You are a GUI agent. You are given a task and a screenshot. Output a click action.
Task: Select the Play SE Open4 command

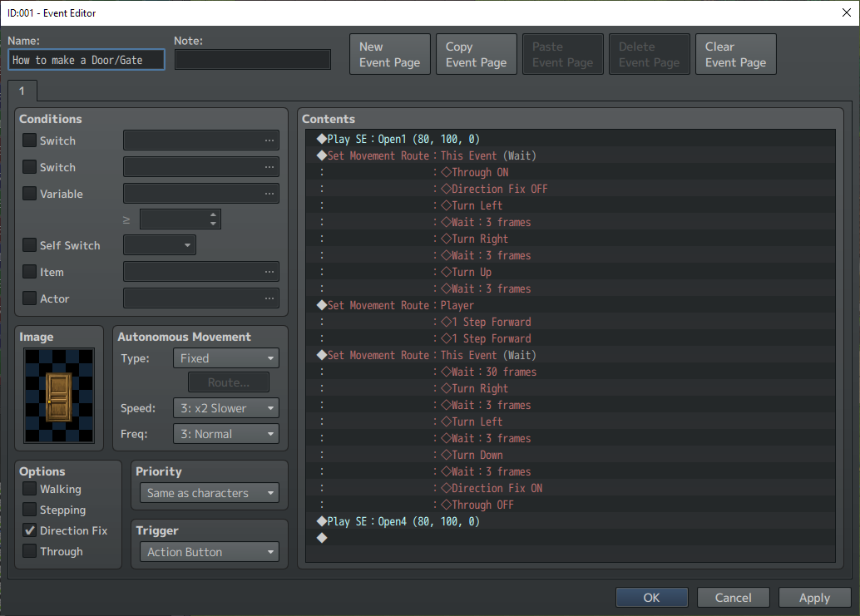point(571,521)
